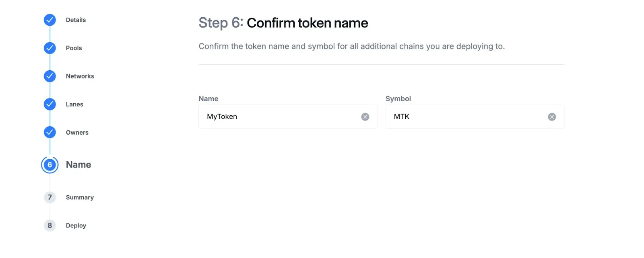
Task: Go to the Details step label
Action: point(76,20)
